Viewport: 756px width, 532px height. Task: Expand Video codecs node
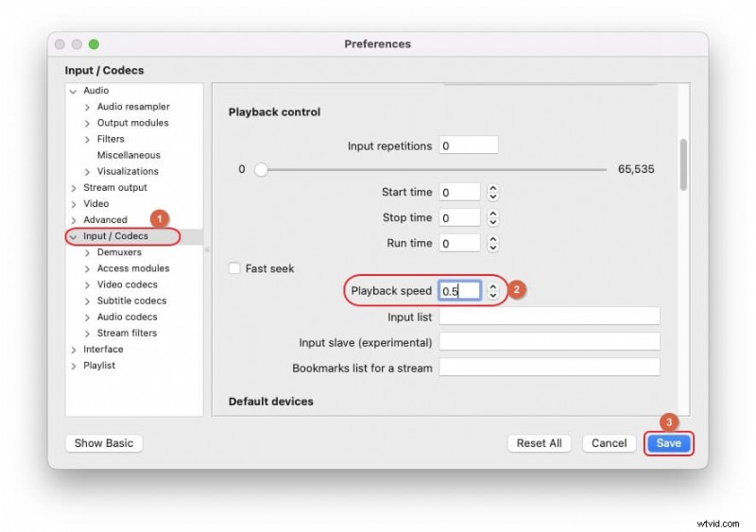coord(87,285)
